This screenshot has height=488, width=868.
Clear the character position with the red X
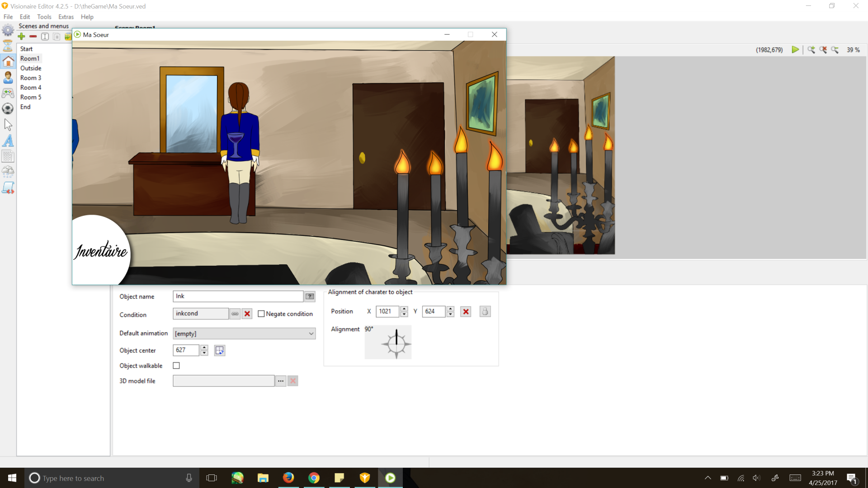click(x=466, y=311)
